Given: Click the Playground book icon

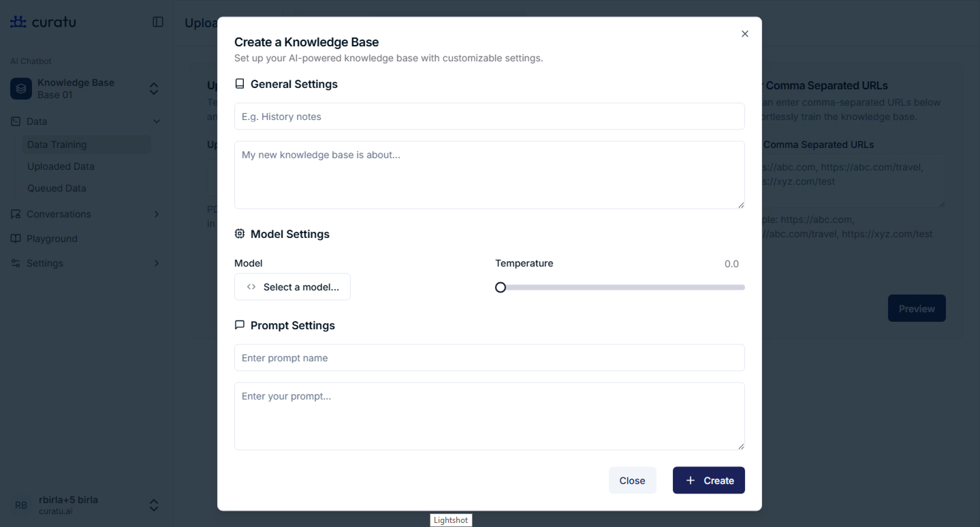Looking at the screenshot, I should click(16, 239).
